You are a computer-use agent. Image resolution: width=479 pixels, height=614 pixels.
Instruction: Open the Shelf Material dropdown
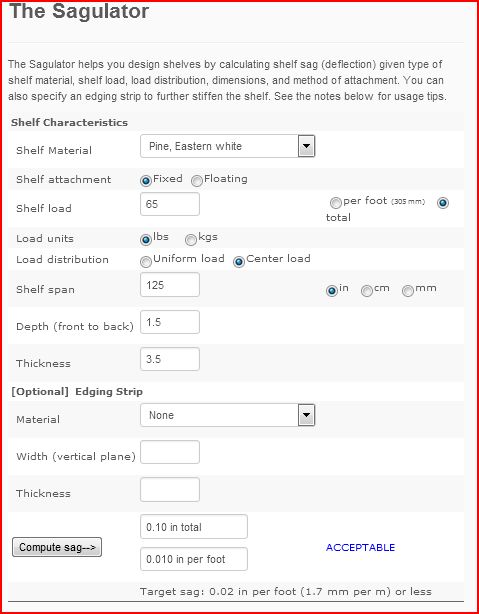point(228,146)
